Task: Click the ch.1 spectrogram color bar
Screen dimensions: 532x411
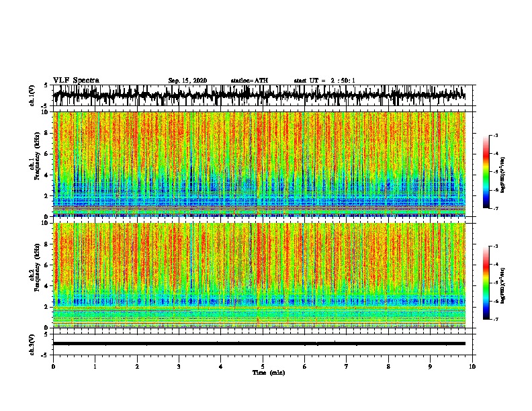Action: pyautogui.click(x=486, y=172)
